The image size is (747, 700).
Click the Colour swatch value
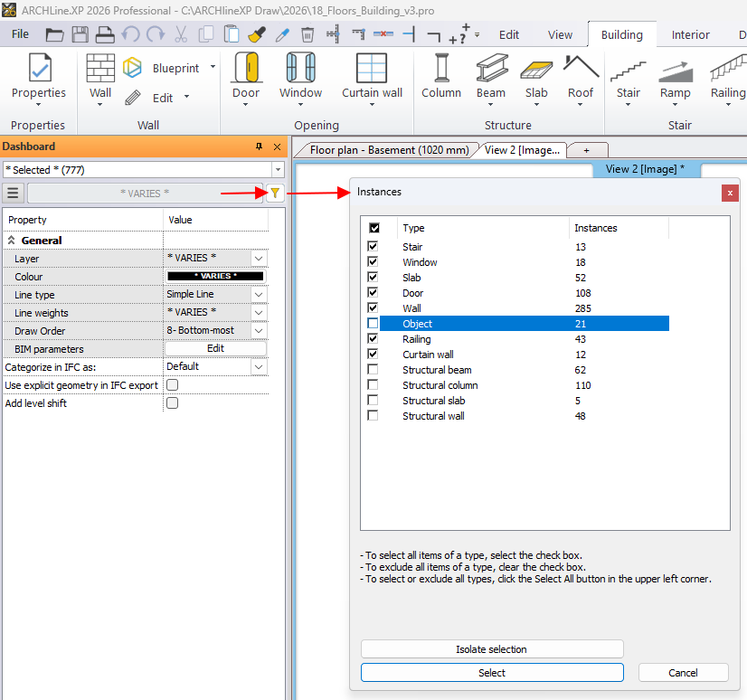tap(215, 277)
